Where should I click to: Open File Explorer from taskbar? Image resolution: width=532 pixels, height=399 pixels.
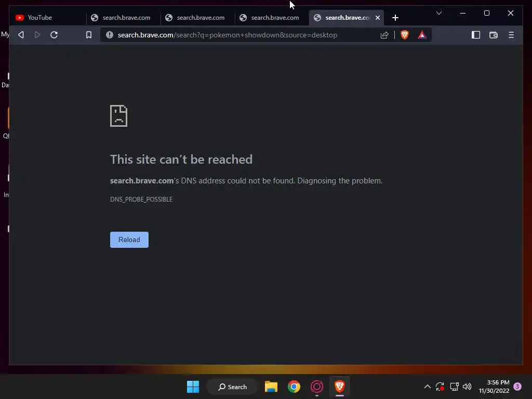[271, 387]
